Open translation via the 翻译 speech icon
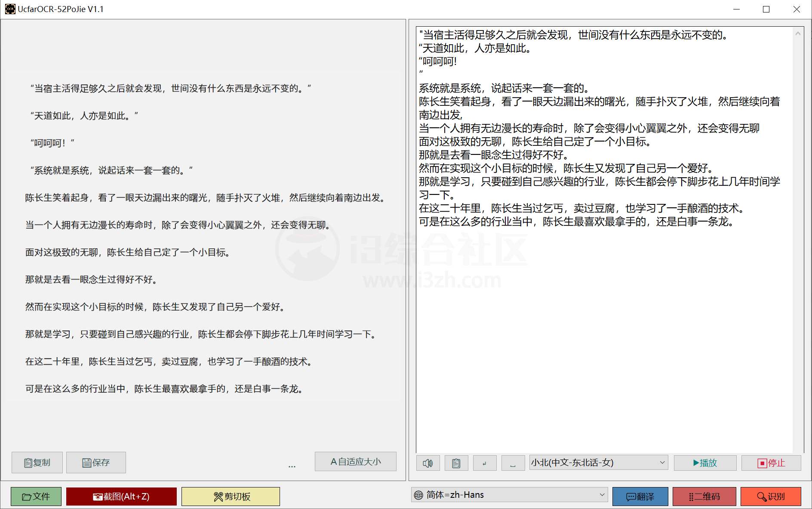 [640, 496]
